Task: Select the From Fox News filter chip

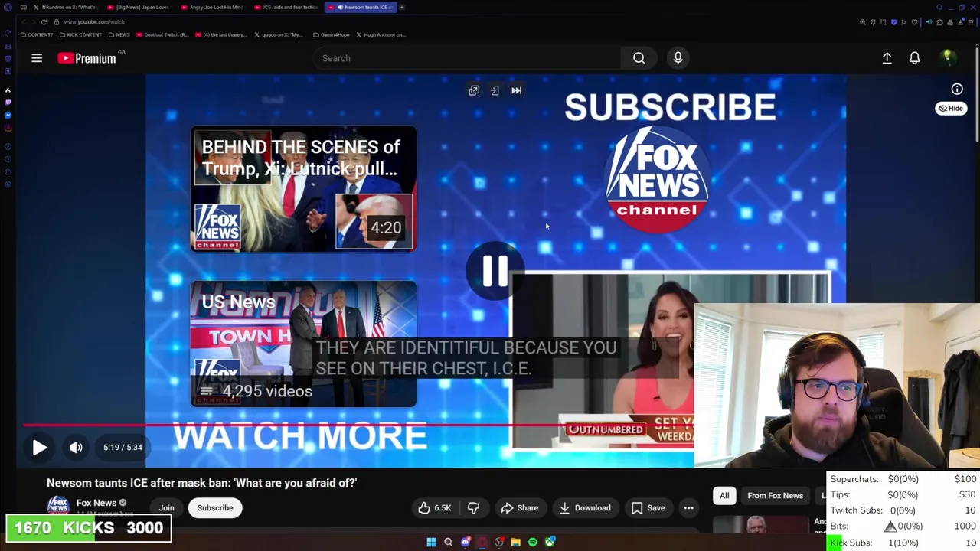Action: pyautogui.click(x=775, y=496)
